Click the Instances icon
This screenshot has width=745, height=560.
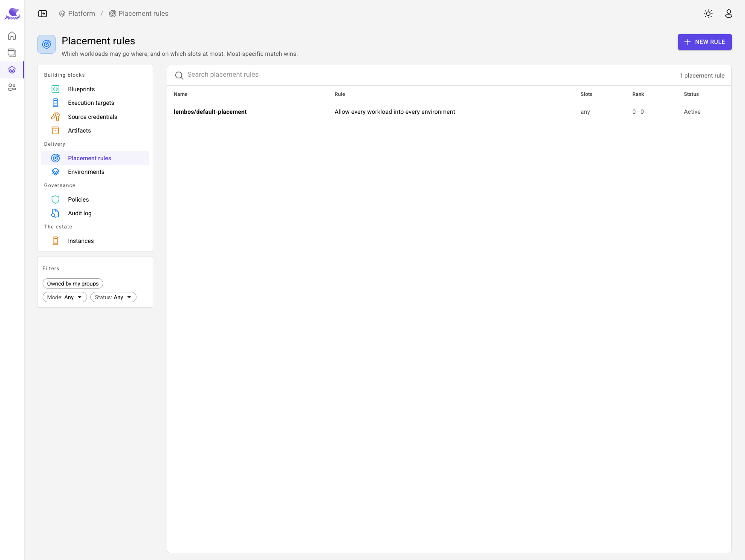tap(55, 241)
